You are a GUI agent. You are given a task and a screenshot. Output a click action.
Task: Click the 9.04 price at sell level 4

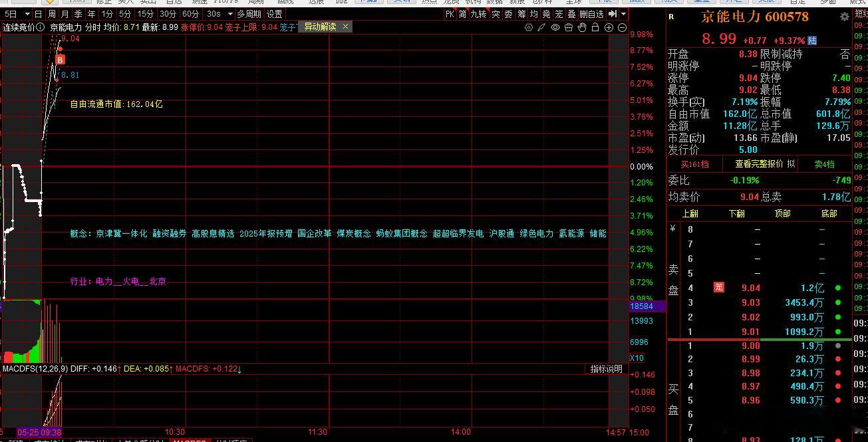[750, 288]
